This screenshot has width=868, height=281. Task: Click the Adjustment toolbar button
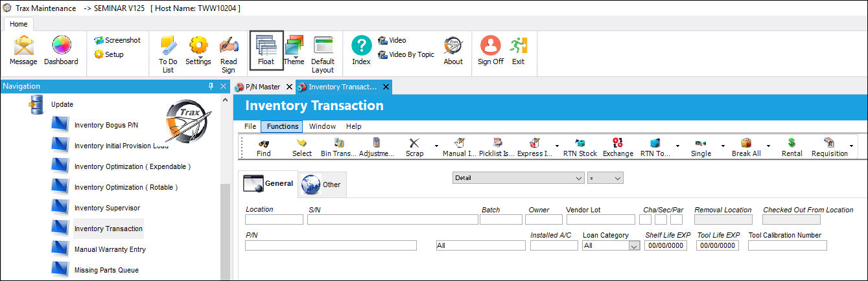[x=377, y=148]
